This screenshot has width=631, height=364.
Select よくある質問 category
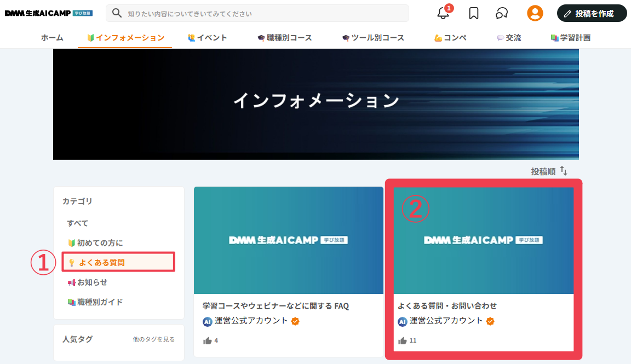tap(118, 262)
